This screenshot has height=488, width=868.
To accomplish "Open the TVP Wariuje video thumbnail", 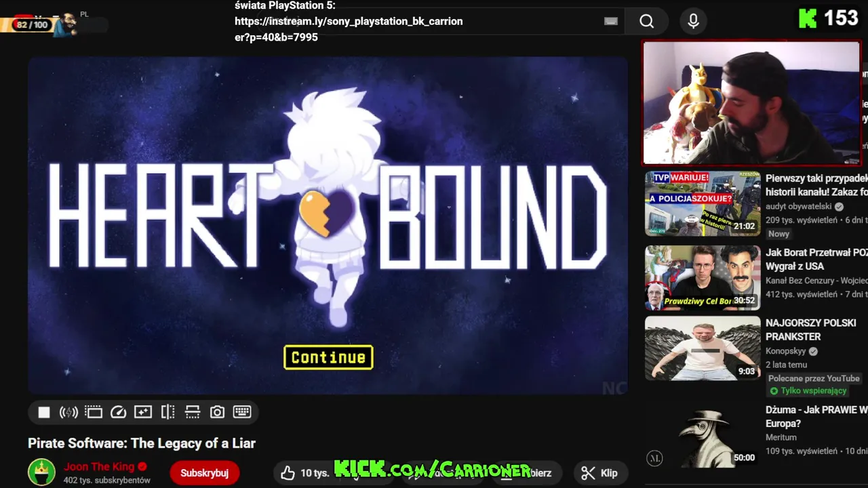I will tap(703, 203).
